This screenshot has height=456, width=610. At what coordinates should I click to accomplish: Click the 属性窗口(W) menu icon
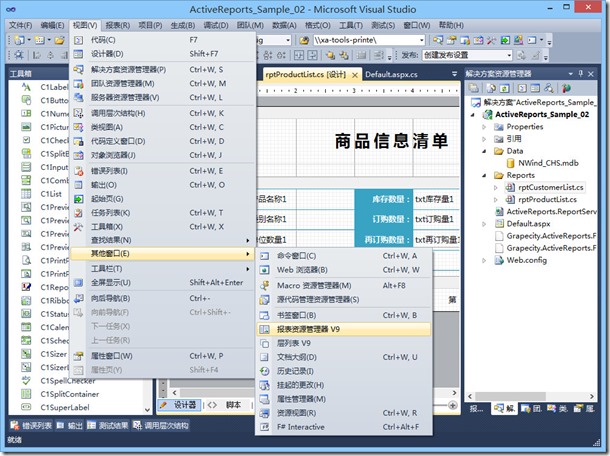(79, 356)
